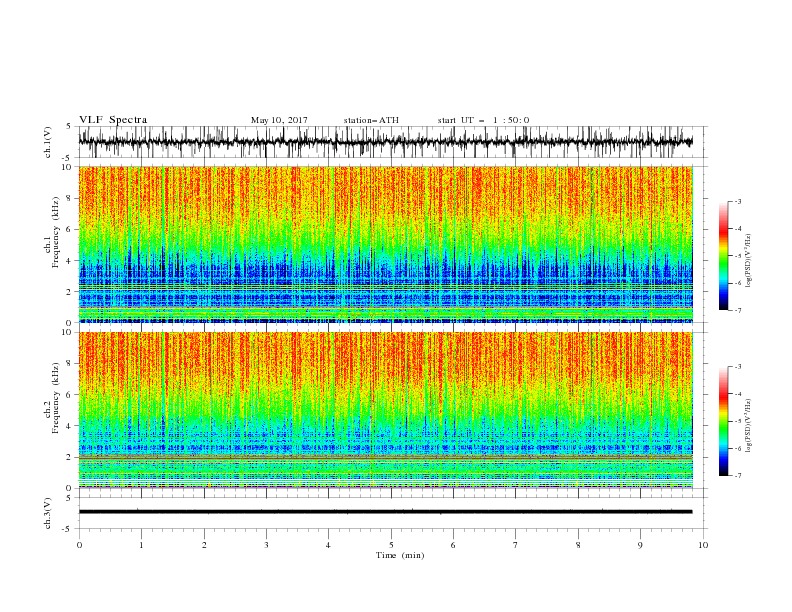Click the '8' kHz tick of ch.1 frequency axis
Screen dimensions: 792x612
click(71, 198)
